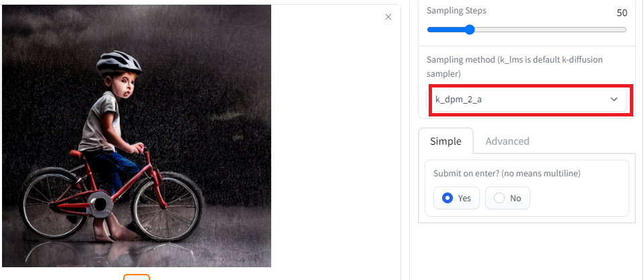Click the Sampling Steps slider handle knob

point(470,30)
